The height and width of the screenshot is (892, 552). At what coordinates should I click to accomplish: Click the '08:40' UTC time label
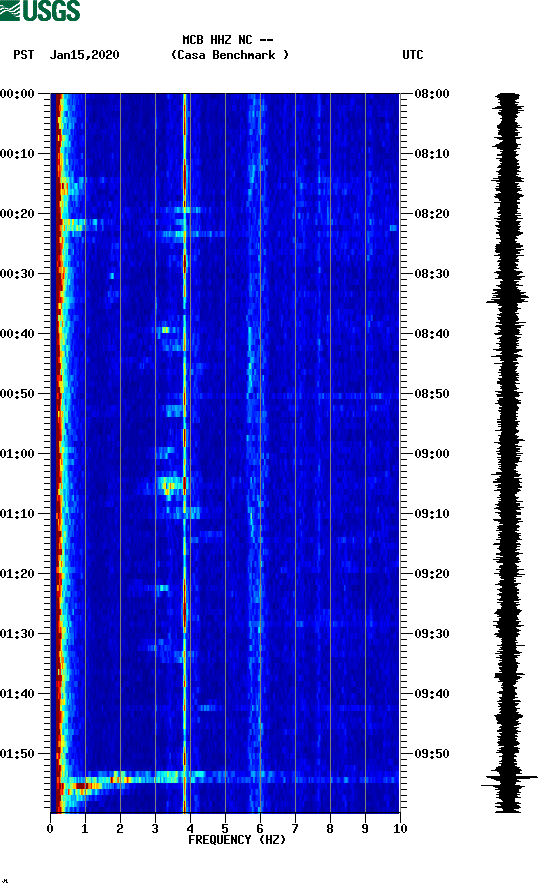[x=432, y=333]
